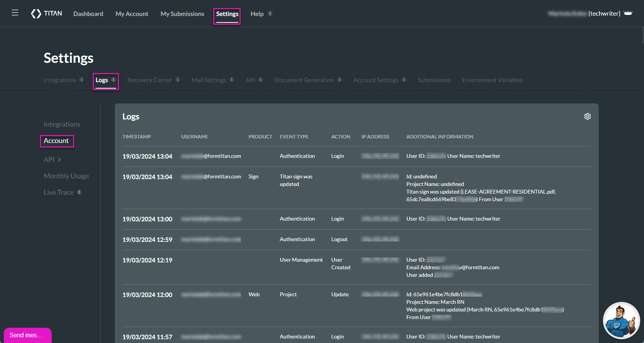
Task: Open the Recovery Center tab
Action: [149, 80]
